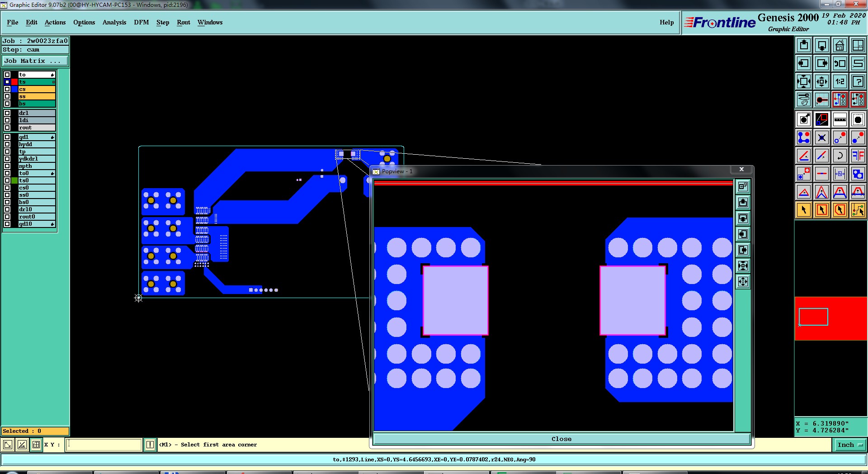Viewport: 868px width, 474px height.
Task: Click the Options menu
Action: (84, 22)
